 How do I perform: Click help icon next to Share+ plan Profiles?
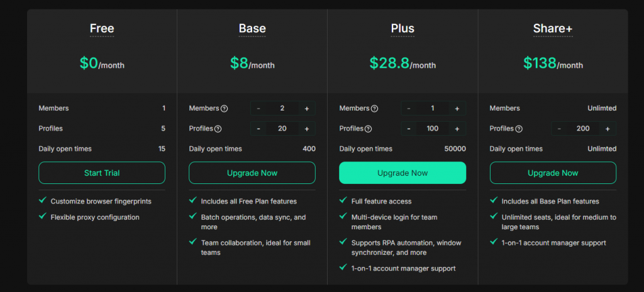pos(519,129)
